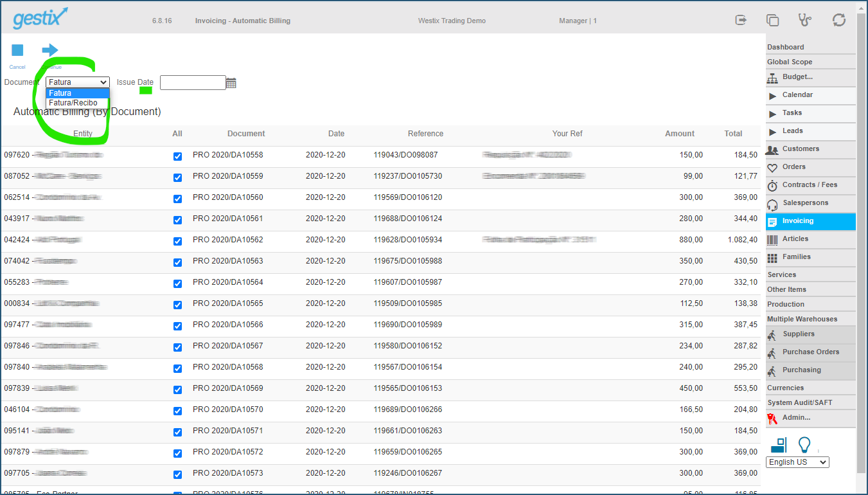Viewport: 868px width, 495px height.
Task: Choose the Fatura option in the list
Action: pos(78,93)
